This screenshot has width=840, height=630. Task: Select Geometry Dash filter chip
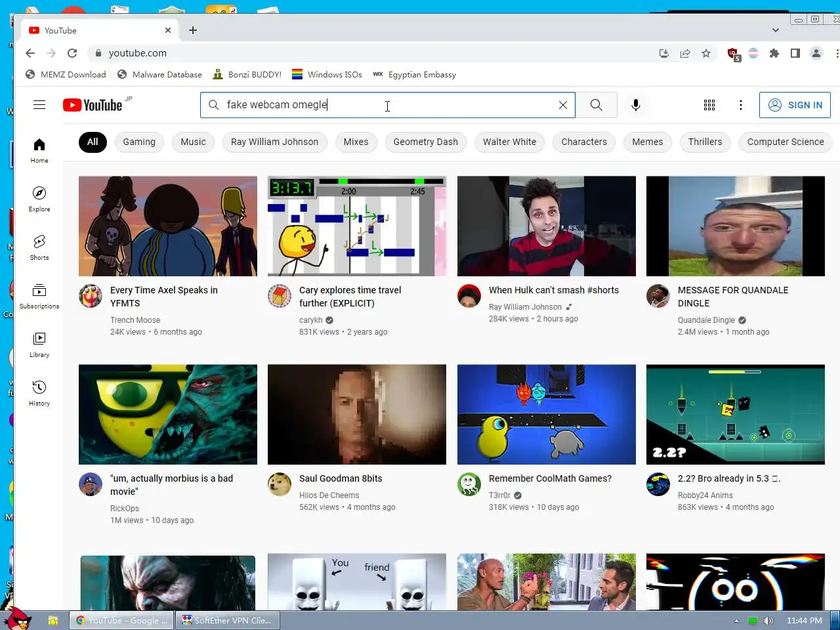[x=426, y=142]
